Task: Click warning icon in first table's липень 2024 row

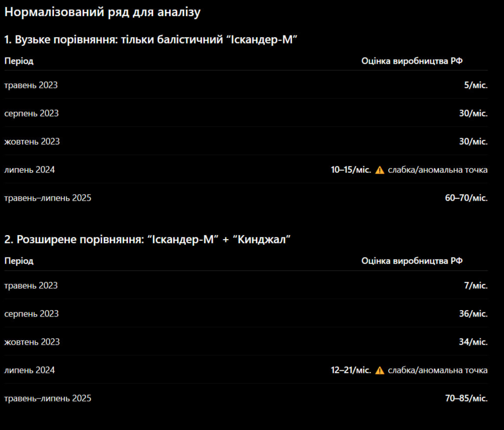Action: [380, 170]
